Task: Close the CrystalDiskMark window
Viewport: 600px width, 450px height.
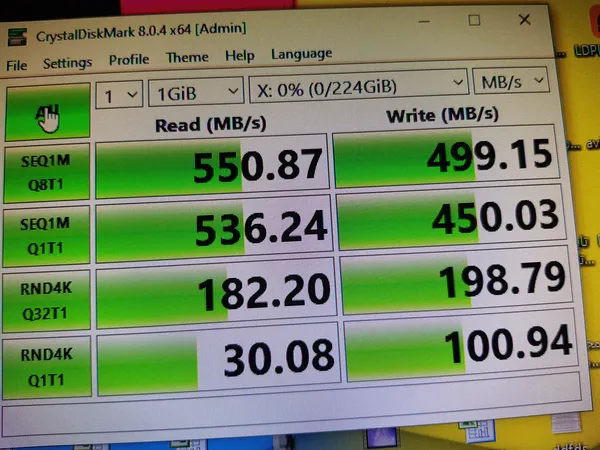Action: [525, 20]
